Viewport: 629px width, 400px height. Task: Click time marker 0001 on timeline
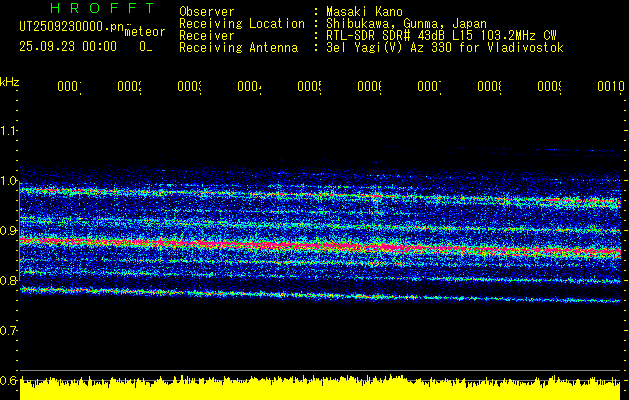69,86
